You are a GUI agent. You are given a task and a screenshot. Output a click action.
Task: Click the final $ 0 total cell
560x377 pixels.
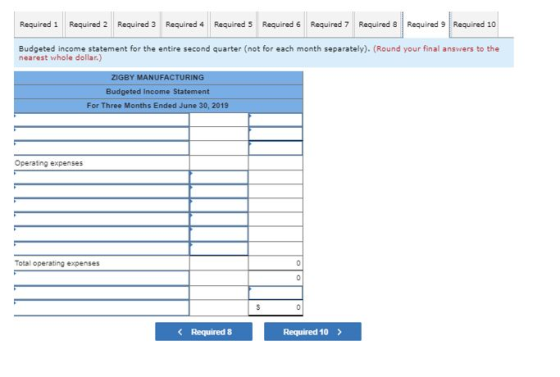click(x=275, y=307)
